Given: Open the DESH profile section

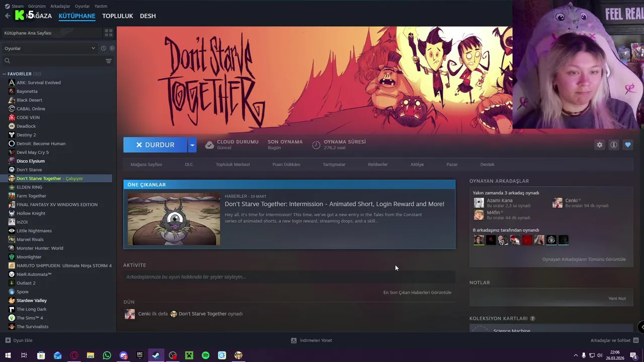Looking at the screenshot, I should (x=148, y=16).
